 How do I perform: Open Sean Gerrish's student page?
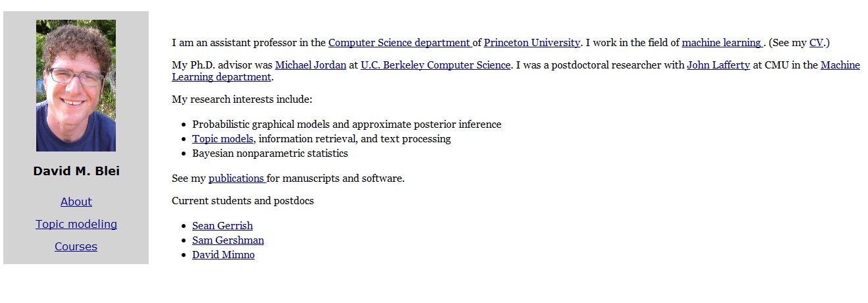coord(222,226)
